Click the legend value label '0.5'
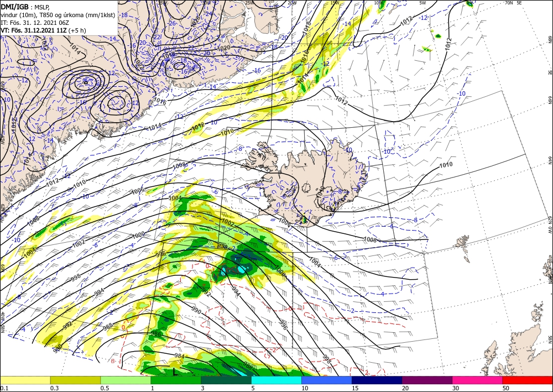The image size is (553, 392). point(105,388)
